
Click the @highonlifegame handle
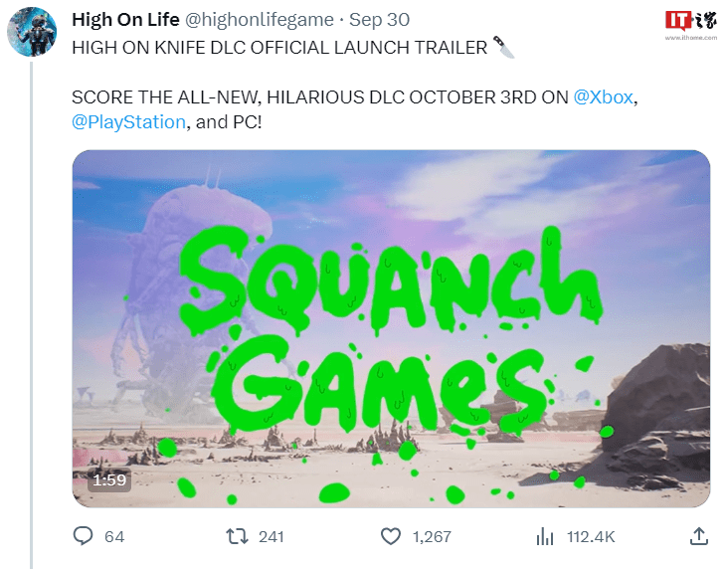pos(259,20)
